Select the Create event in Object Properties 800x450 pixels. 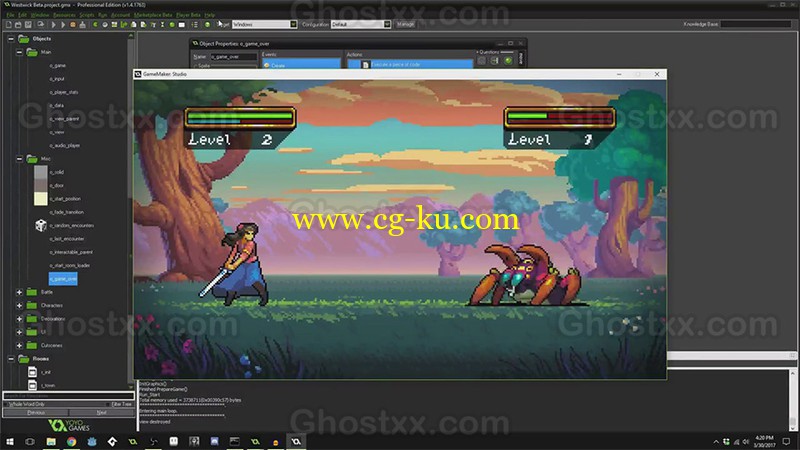click(301, 65)
